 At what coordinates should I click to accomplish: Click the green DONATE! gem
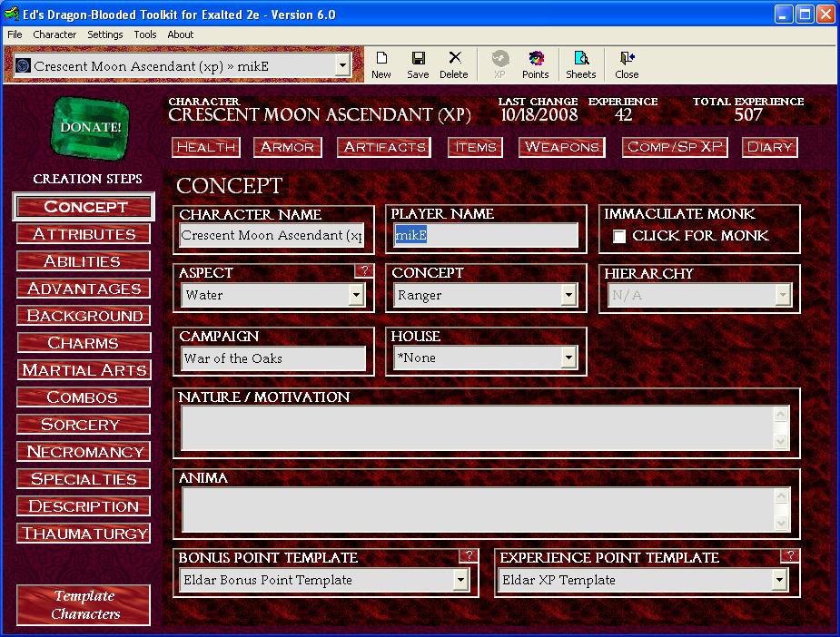point(90,129)
